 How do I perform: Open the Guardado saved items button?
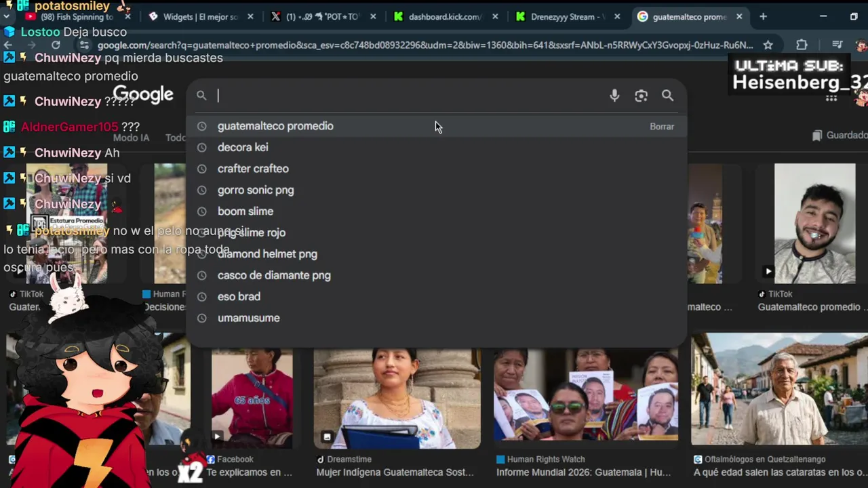pyautogui.click(x=840, y=136)
